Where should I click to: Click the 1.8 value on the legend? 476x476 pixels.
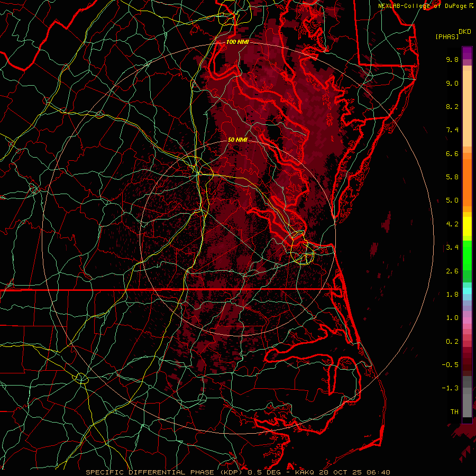(x=452, y=295)
